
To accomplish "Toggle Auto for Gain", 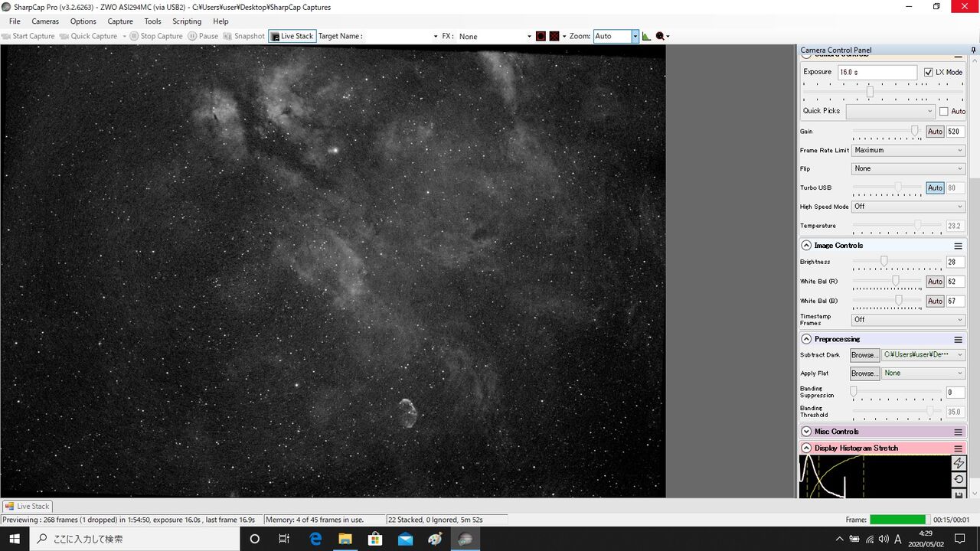I will click(x=935, y=132).
